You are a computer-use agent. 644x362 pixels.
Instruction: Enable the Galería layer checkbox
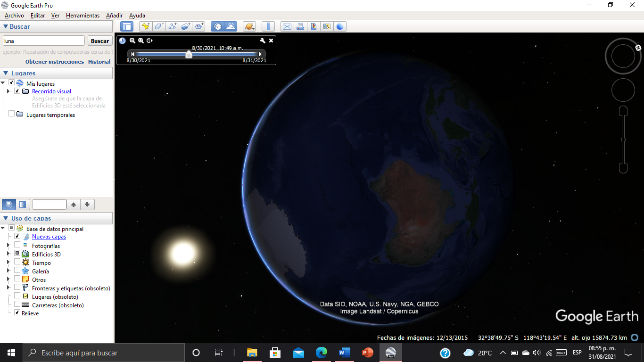17,271
